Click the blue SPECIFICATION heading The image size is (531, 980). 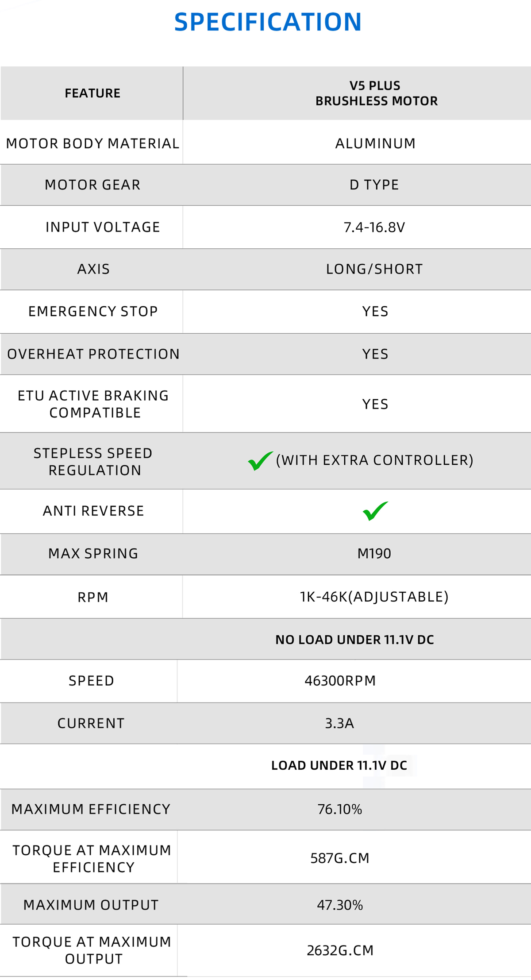[268, 22]
